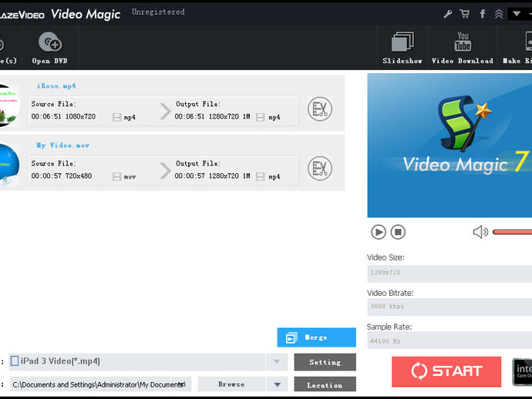Edit the iRose.mp4 clip with scissors icon
This screenshot has height=399, width=532.
click(320, 109)
